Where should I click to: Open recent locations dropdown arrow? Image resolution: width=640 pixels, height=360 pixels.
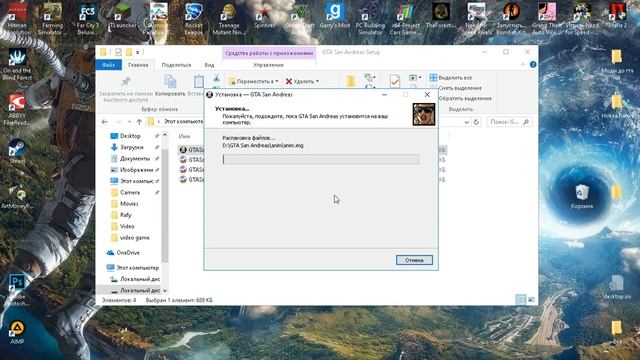click(x=129, y=122)
